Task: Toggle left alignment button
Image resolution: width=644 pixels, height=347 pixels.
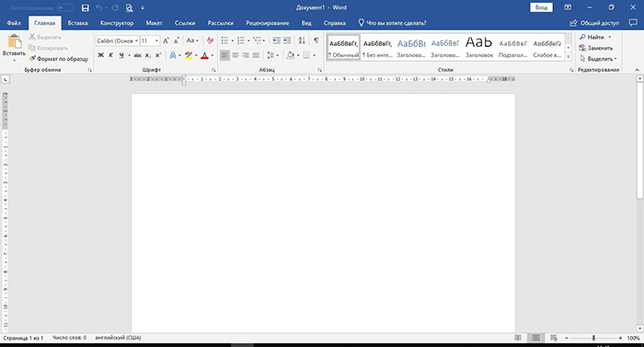Action: click(224, 55)
